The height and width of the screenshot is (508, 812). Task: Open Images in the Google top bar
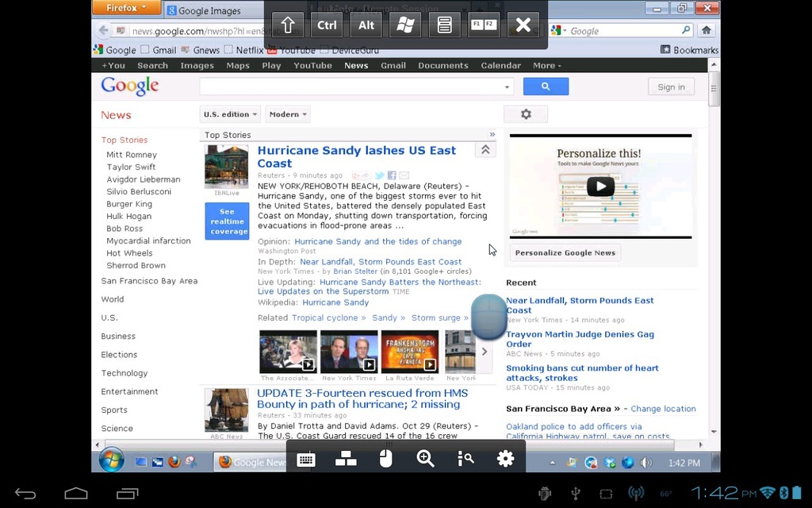coord(197,65)
